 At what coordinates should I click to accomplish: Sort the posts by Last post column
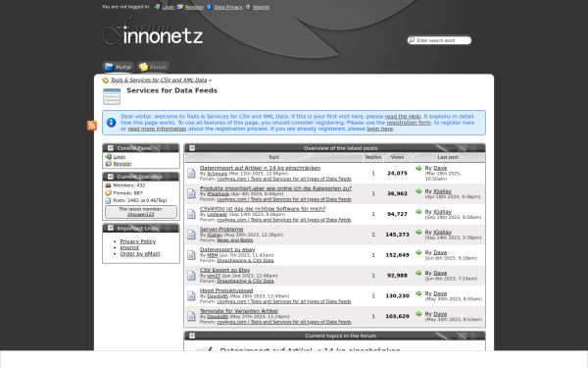[x=448, y=157]
